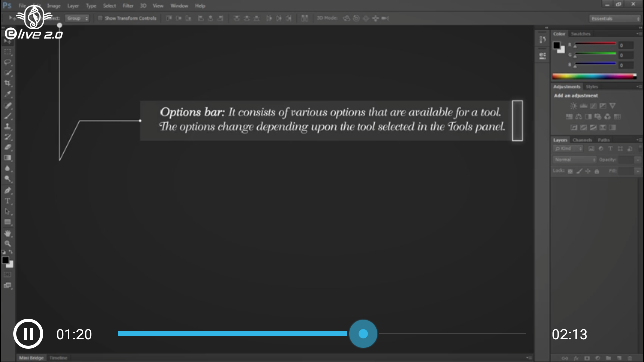Select the Lasso tool
The image size is (644, 362).
(8, 62)
